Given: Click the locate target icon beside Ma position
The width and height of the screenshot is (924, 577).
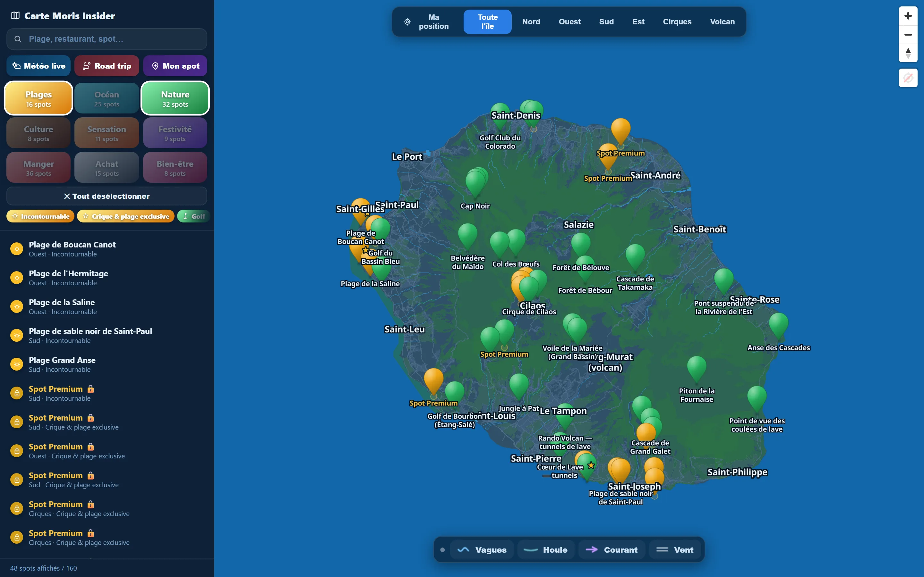Looking at the screenshot, I should 407,22.
